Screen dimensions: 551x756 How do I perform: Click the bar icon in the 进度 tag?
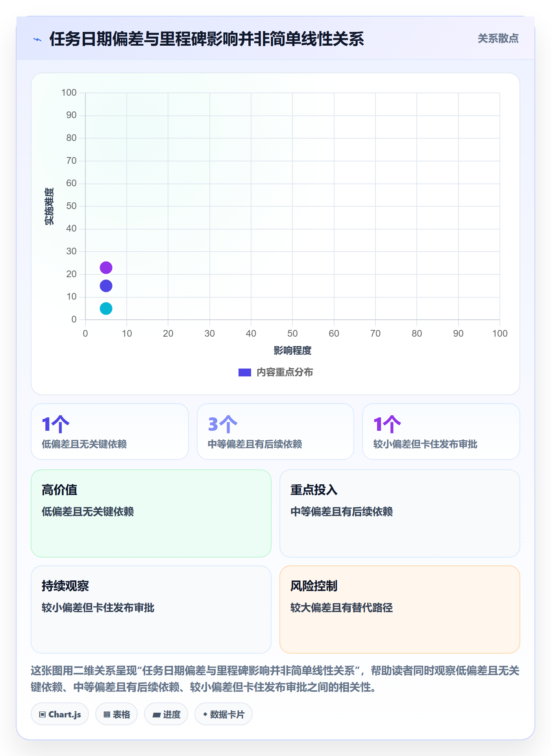[x=156, y=715]
